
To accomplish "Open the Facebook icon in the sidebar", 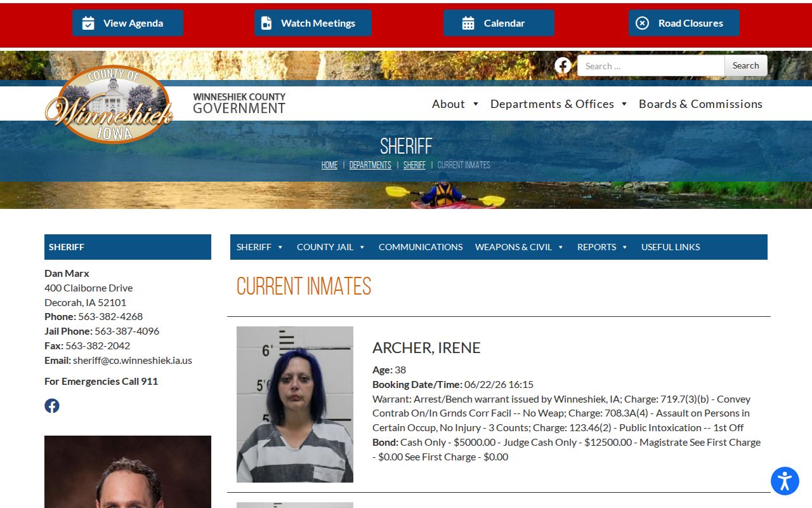I will click(x=52, y=406).
